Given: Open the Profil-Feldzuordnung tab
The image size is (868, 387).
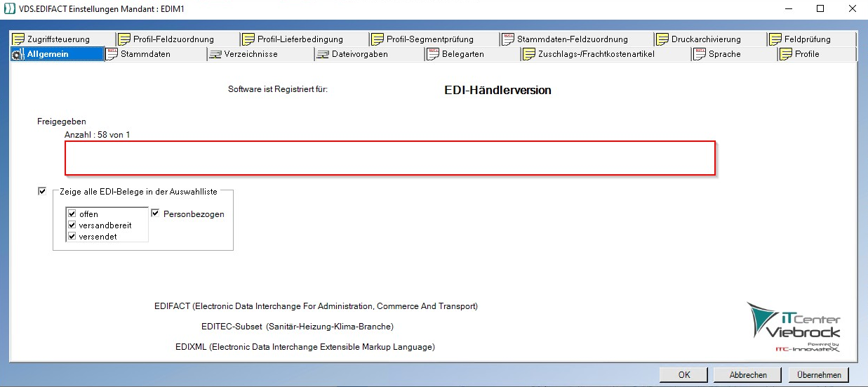Looking at the screenshot, I should tap(173, 39).
